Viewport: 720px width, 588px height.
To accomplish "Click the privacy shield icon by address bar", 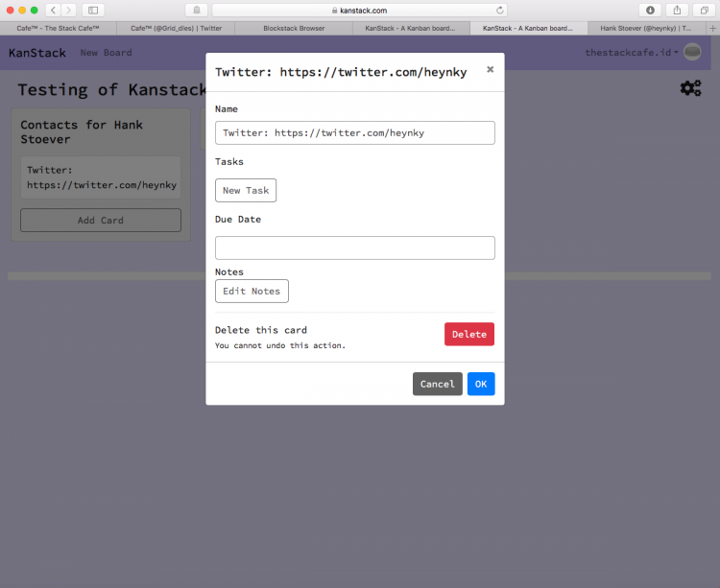I will (197, 11).
